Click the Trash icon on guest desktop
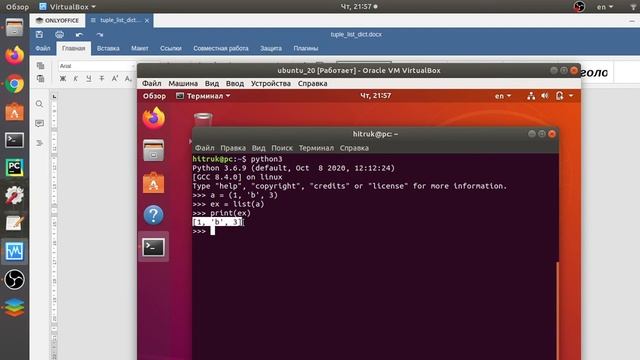Viewport: 640px width, 360px height. pos(203,120)
